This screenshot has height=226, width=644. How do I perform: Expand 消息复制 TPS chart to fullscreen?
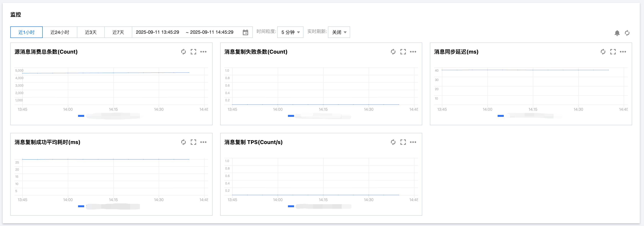pos(403,142)
